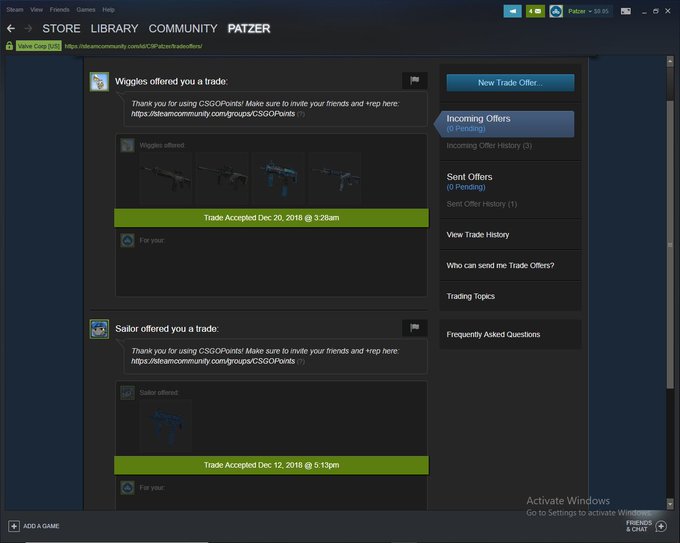Open Wiggles' profile avatar
The image size is (680, 543).
tap(99, 82)
